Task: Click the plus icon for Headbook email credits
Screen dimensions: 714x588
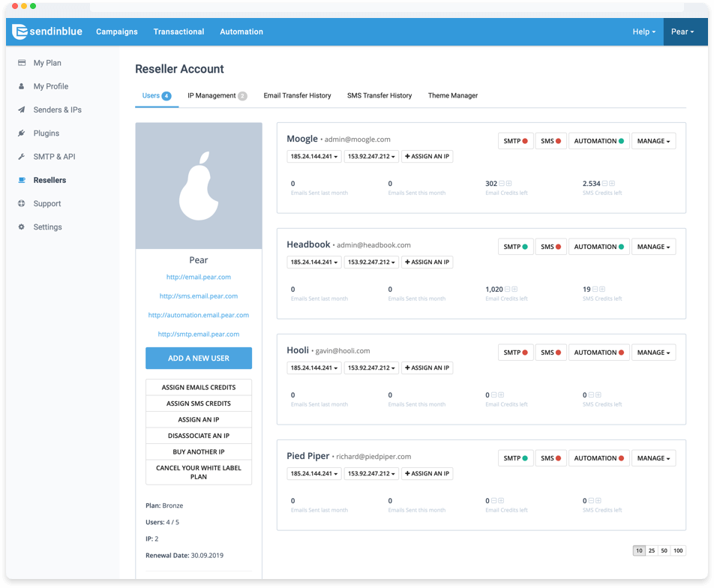Action: point(515,289)
